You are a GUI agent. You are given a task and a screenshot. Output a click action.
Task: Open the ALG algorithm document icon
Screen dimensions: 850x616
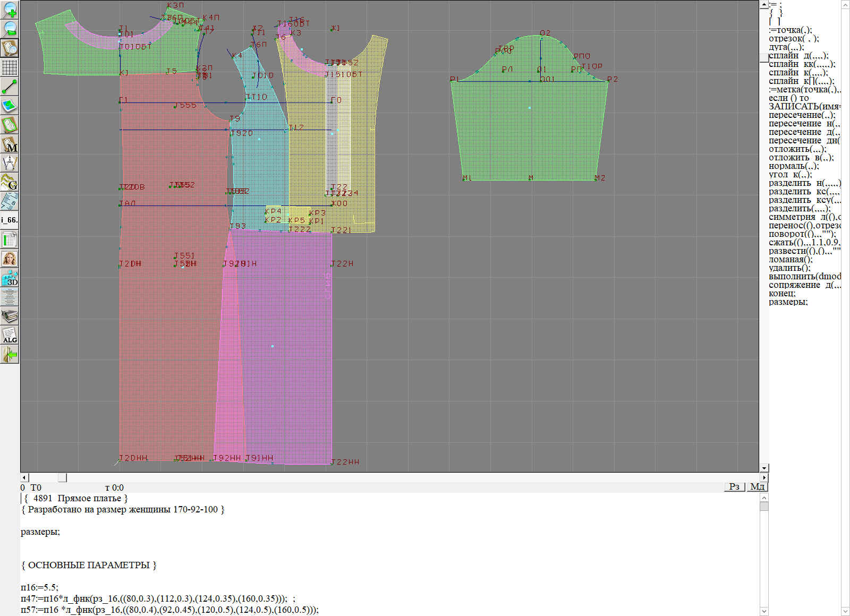(10, 335)
